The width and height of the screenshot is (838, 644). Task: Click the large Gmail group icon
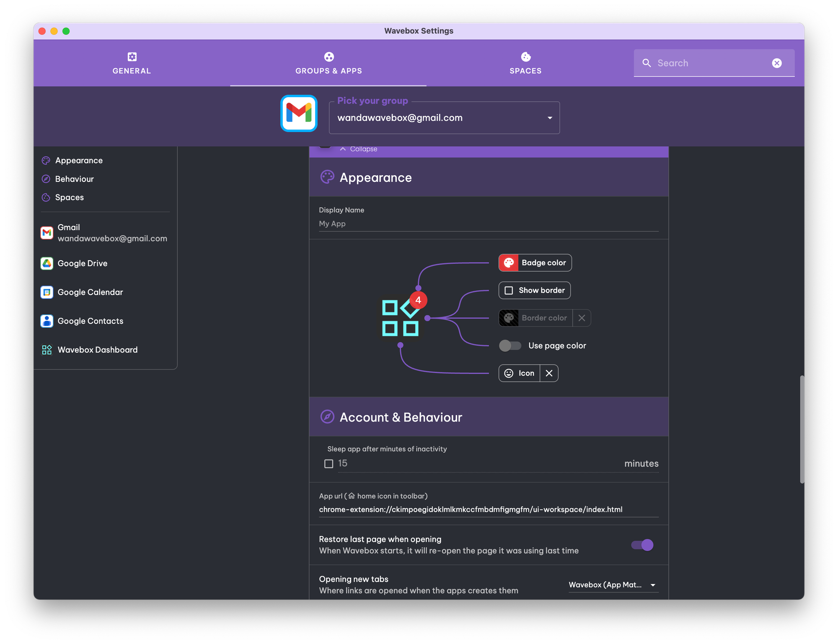pyautogui.click(x=299, y=114)
